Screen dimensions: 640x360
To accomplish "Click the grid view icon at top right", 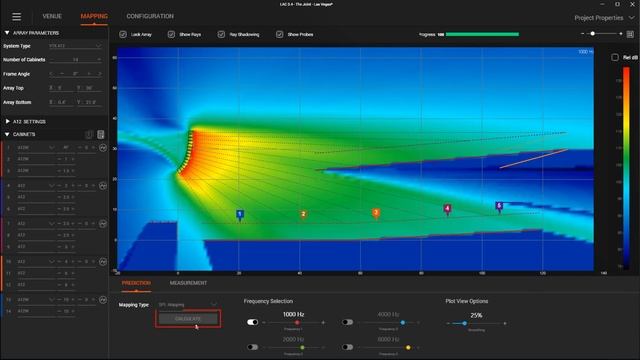I will (630, 34).
